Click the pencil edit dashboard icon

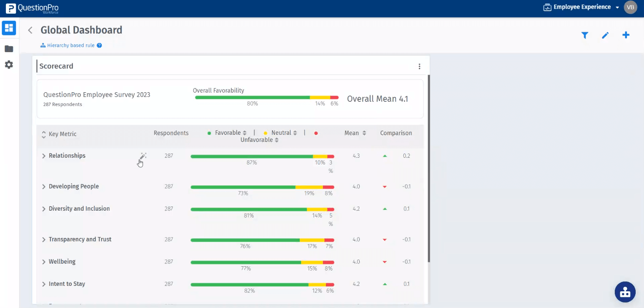[605, 35]
